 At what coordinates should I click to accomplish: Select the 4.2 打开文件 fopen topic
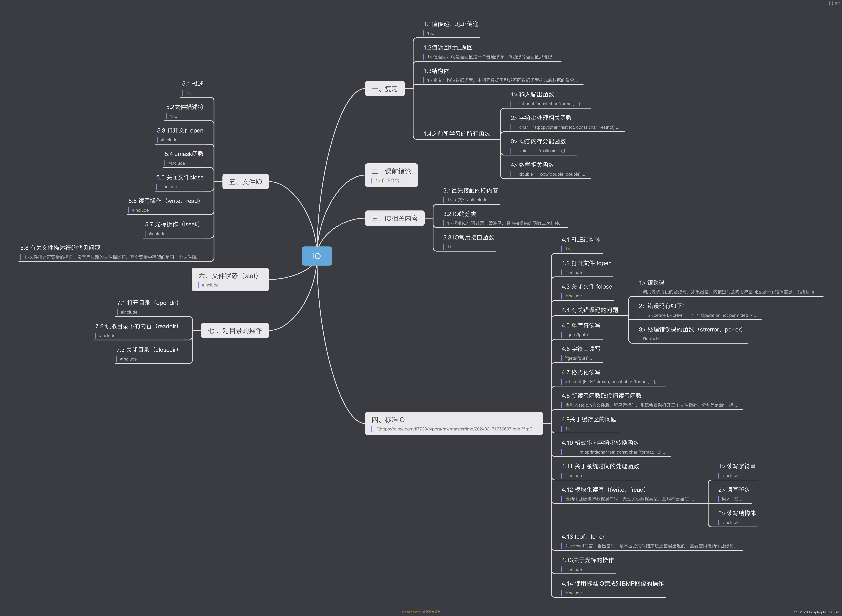[x=586, y=263]
